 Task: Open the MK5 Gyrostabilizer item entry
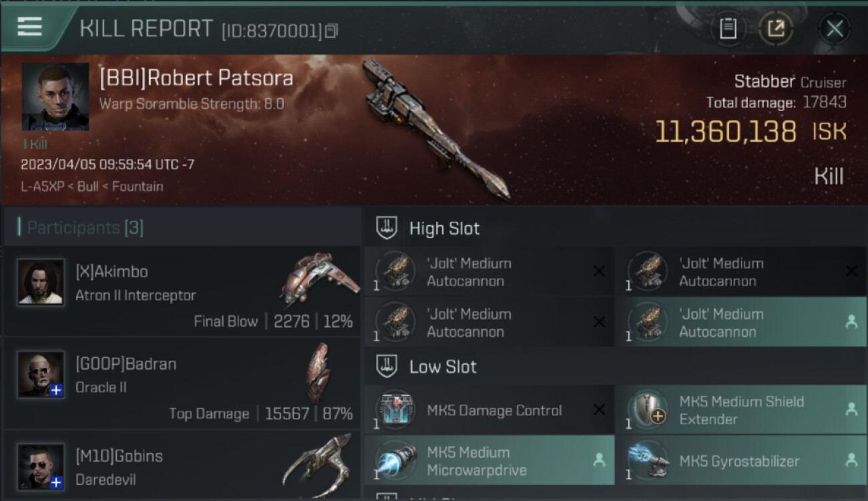pyautogui.click(x=741, y=461)
